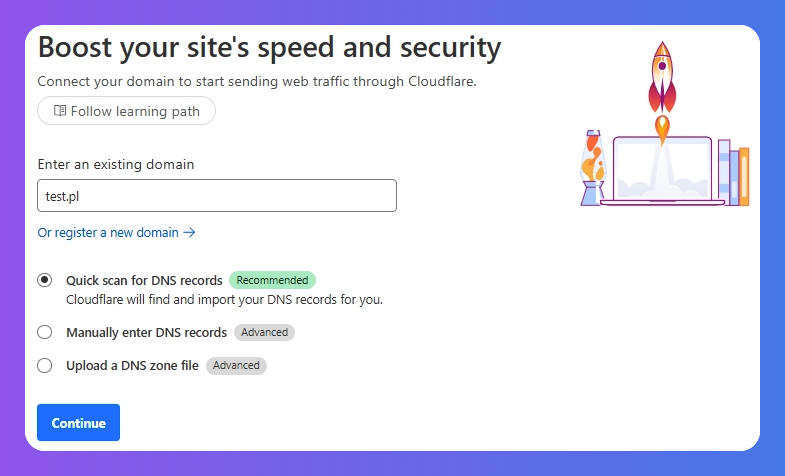Click the Quick scan for DNS records label
The image size is (785, 476).
[144, 280]
